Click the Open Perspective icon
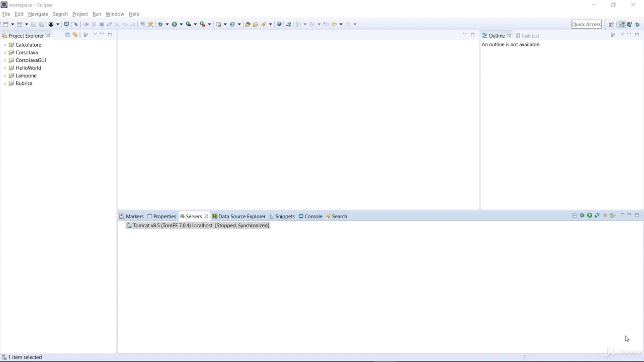Image resolution: width=644 pixels, height=362 pixels. click(611, 24)
